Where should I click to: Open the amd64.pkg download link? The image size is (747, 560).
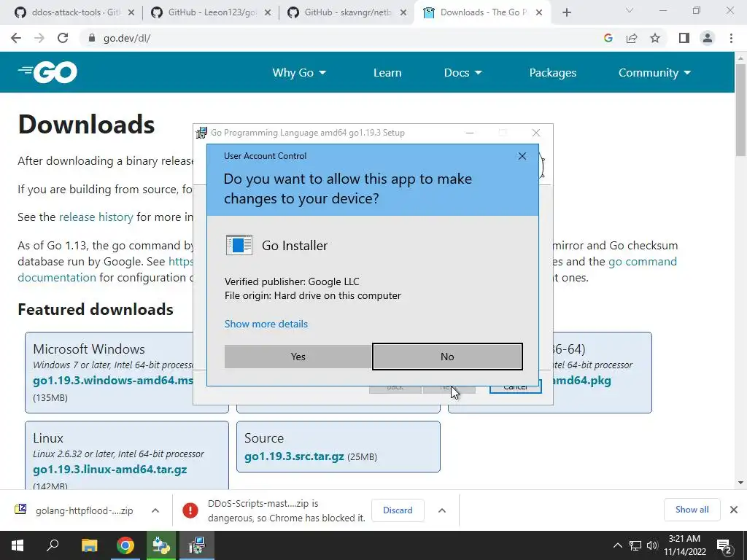click(581, 381)
